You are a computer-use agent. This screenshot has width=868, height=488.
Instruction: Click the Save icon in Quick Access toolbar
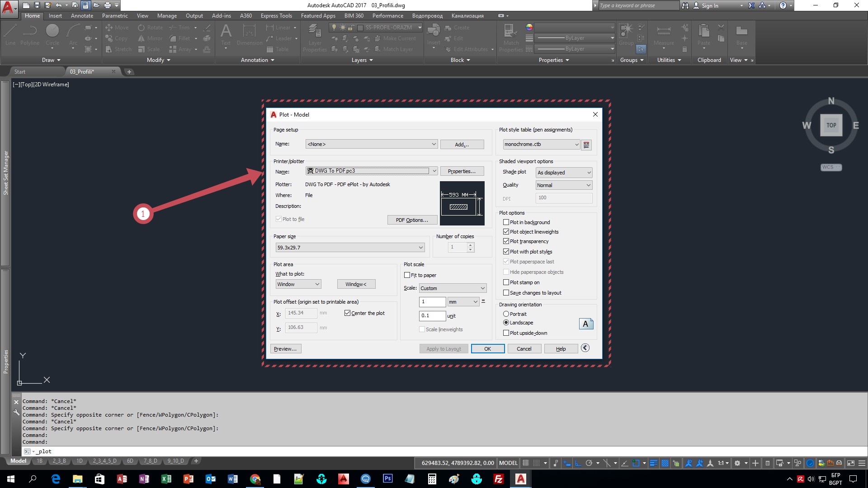[x=37, y=5]
